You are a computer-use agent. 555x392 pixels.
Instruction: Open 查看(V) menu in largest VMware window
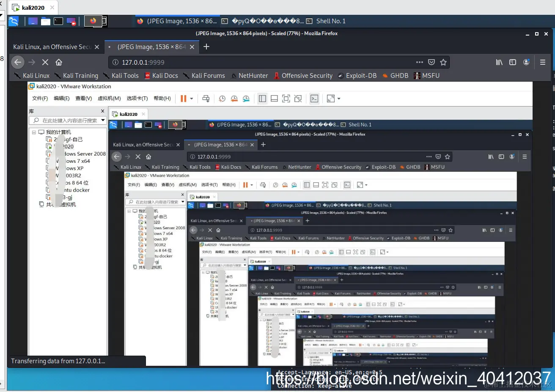(83, 98)
